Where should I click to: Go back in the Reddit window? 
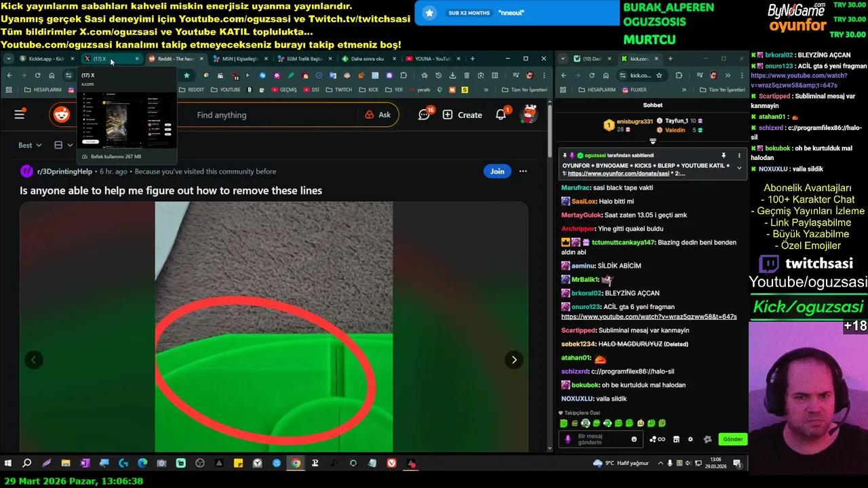click(9, 75)
